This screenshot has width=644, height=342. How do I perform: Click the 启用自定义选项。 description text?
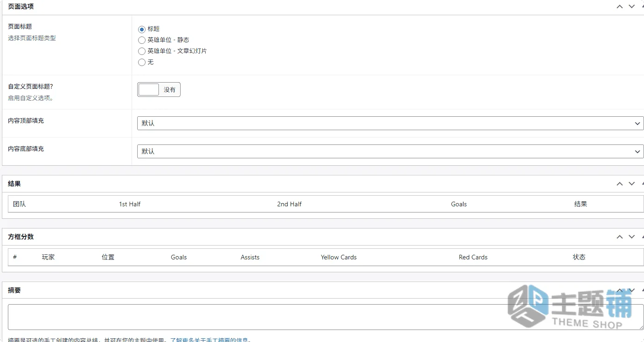click(x=31, y=98)
